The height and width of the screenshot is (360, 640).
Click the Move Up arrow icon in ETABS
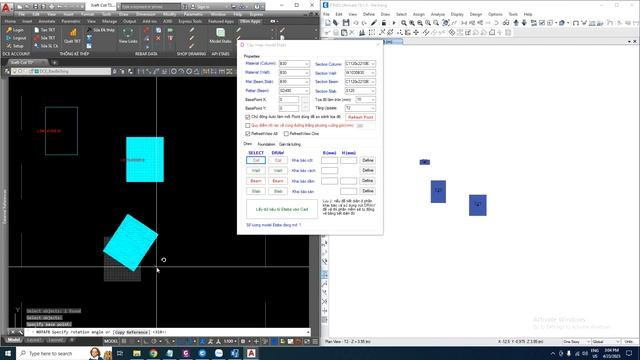coord(516,23)
